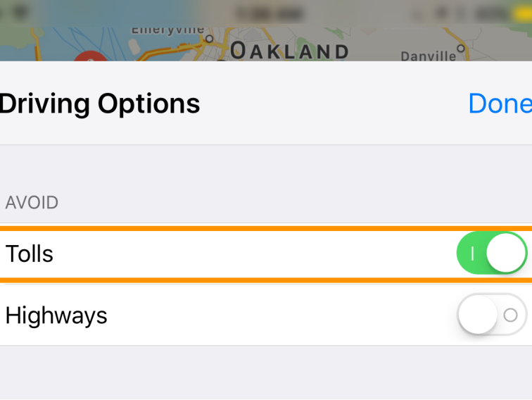
Task: Tap the Highways row label
Action: click(x=56, y=315)
